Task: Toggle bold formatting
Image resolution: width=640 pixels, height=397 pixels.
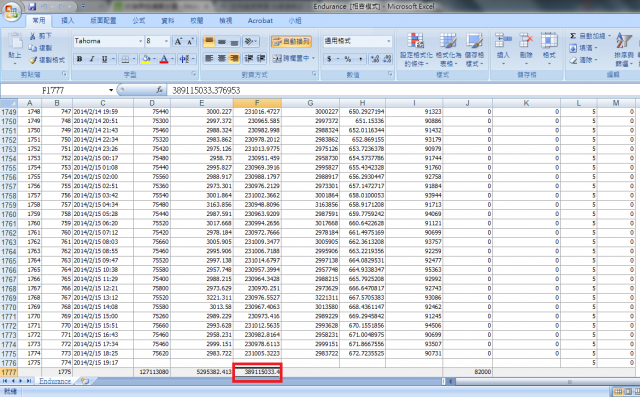Action: (80, 59)
